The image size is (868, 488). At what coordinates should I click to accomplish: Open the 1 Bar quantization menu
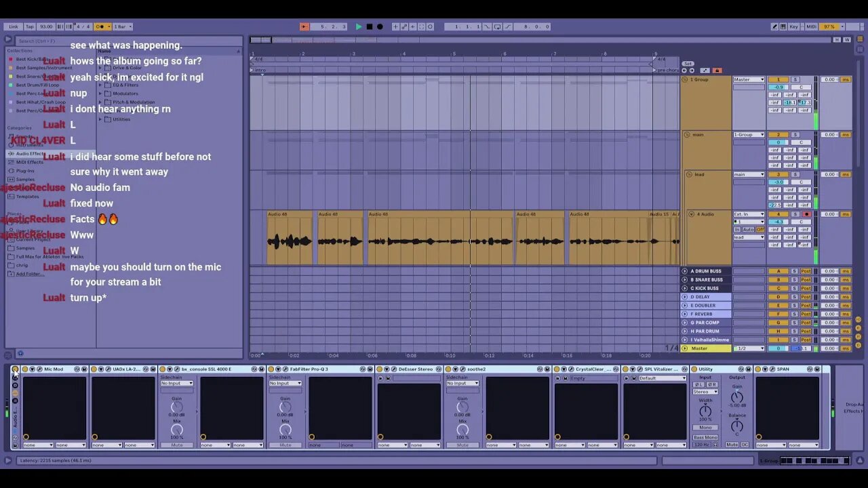pyautogui.click(x=122, y=26)
